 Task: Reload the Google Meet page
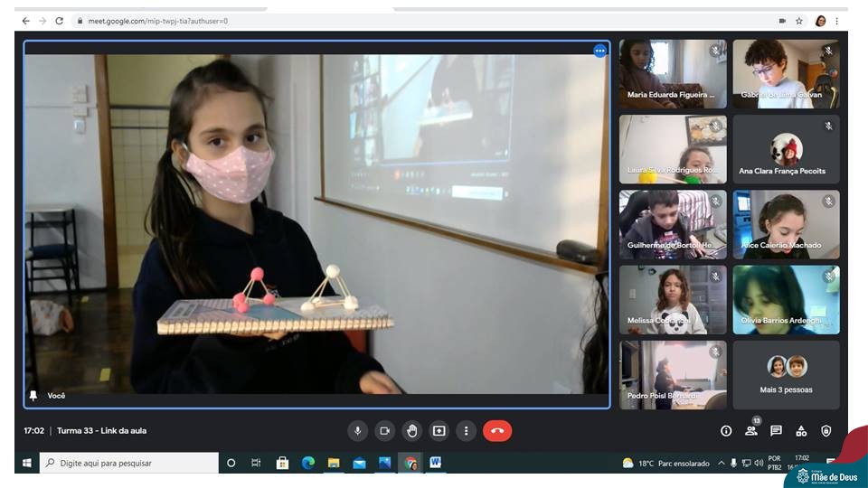[x=60, y=21]
